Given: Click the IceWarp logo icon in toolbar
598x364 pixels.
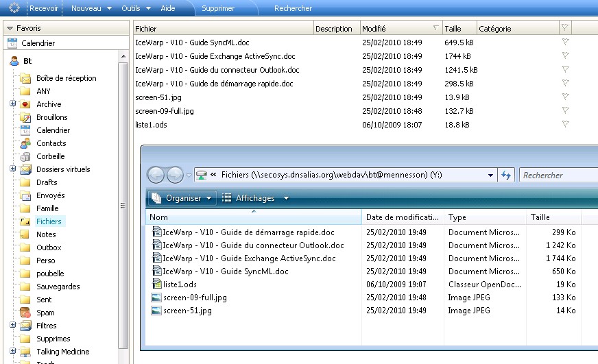Looking at the screenshot, I should pyautogui.click(x=14, y=8).
